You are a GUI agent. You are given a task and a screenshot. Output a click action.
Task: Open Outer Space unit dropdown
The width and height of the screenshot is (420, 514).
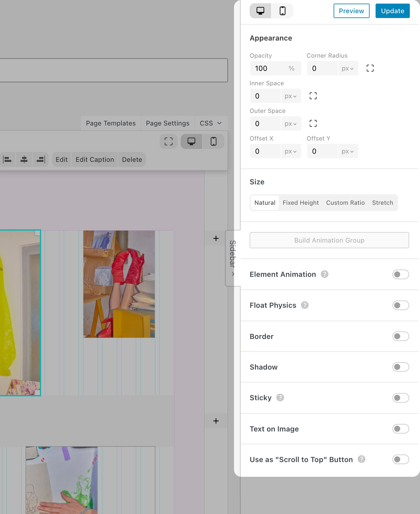[291, 124]
